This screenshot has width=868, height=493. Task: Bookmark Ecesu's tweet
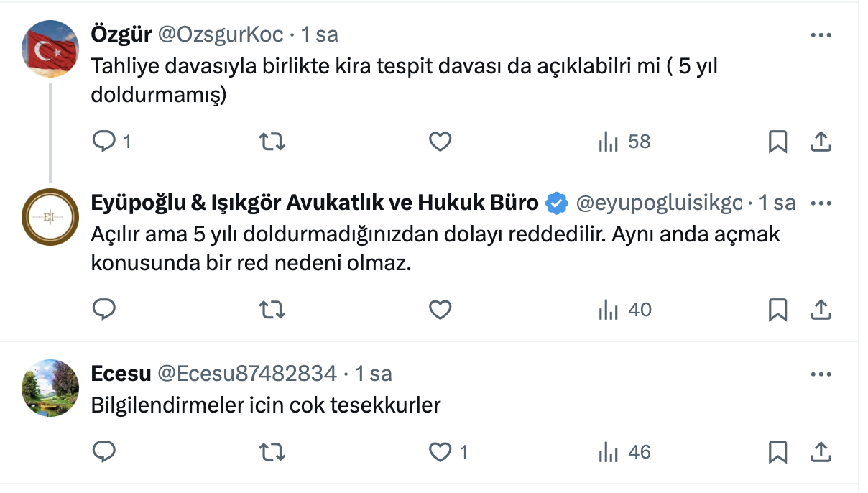[x=777, y=451]
